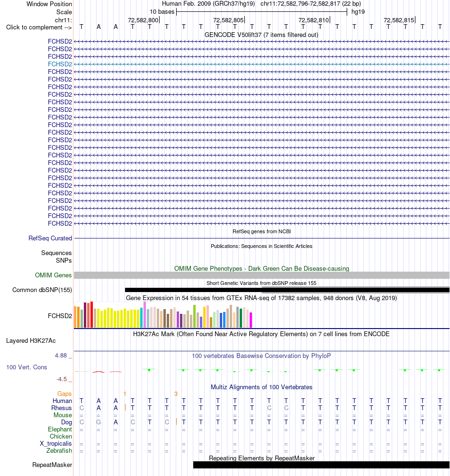
Task: Click the Common dbSNP(155) track label
Action: click(42, 290)
